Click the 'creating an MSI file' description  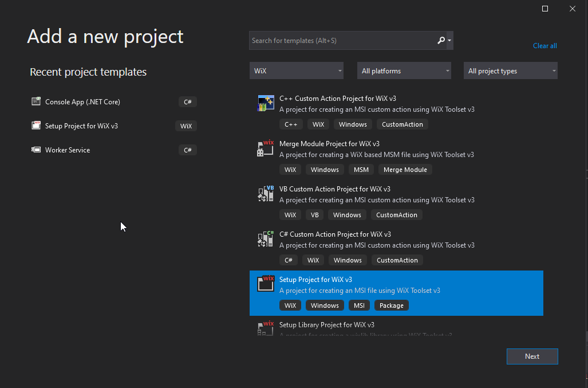tap(360, 291)
